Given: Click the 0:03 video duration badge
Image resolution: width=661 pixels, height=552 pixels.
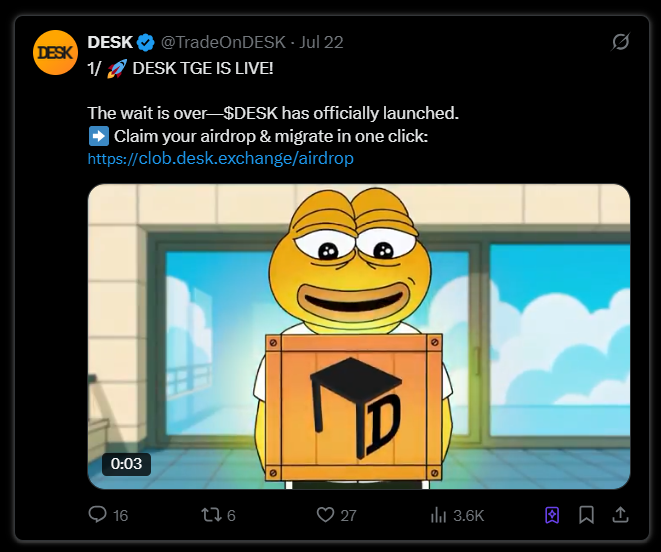Looking at the screenshot, I should tap(126, 464).
